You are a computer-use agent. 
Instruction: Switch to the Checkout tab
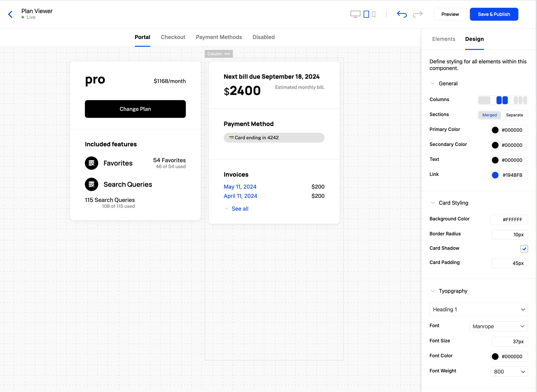click(173, 37)
